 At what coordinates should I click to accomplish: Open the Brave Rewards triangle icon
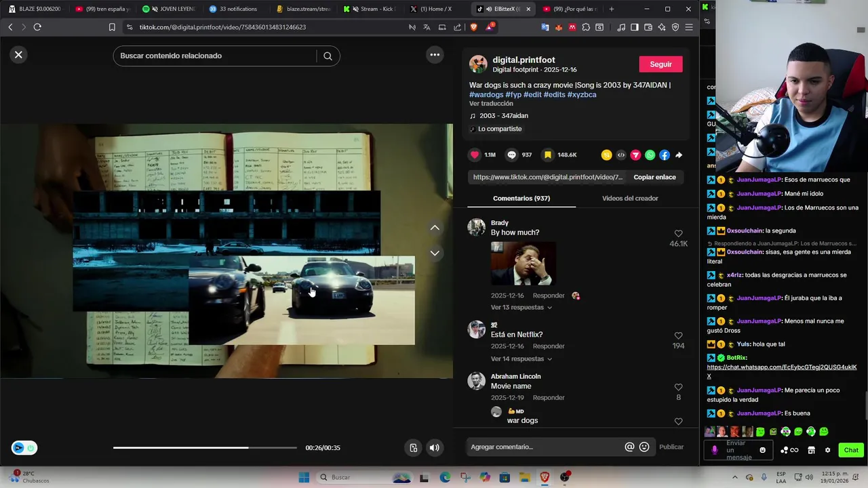coord(490,27)
